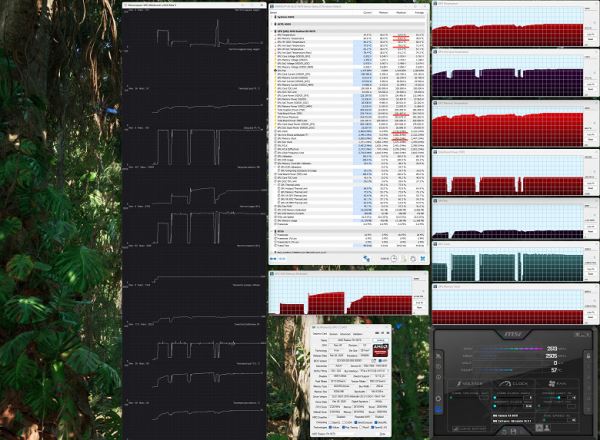
Task: Collapse the GPU sensor group in HWiNFO
Action: pyautogui.click(x=272, y=31)
